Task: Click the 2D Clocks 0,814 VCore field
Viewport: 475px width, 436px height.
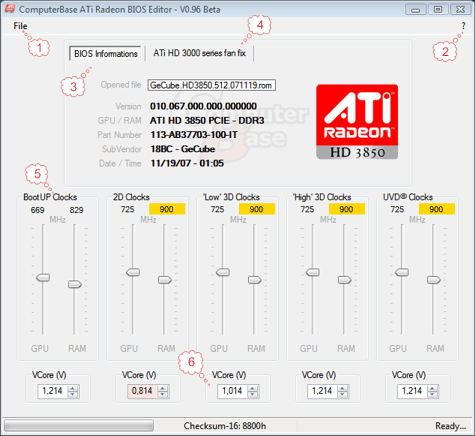Action: pos(142,391)
